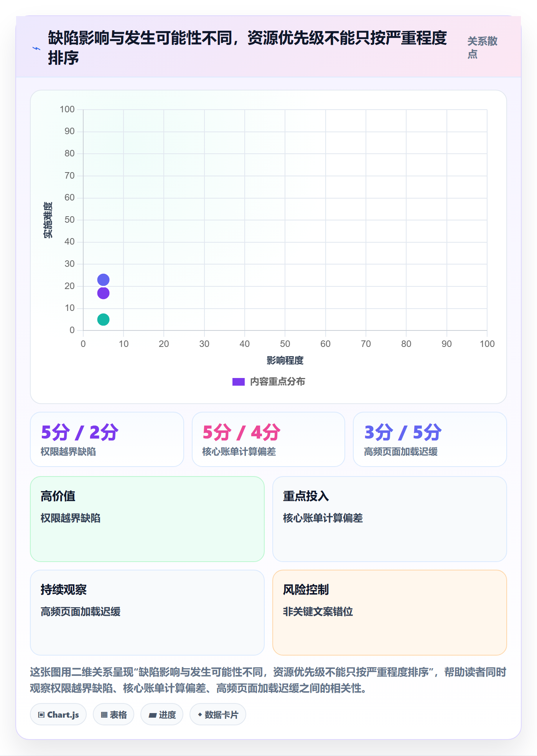Click the 实施难度 y-axis title
Image resolution: width=537 pixels, height=756 pixels.
tap(48, 220)
